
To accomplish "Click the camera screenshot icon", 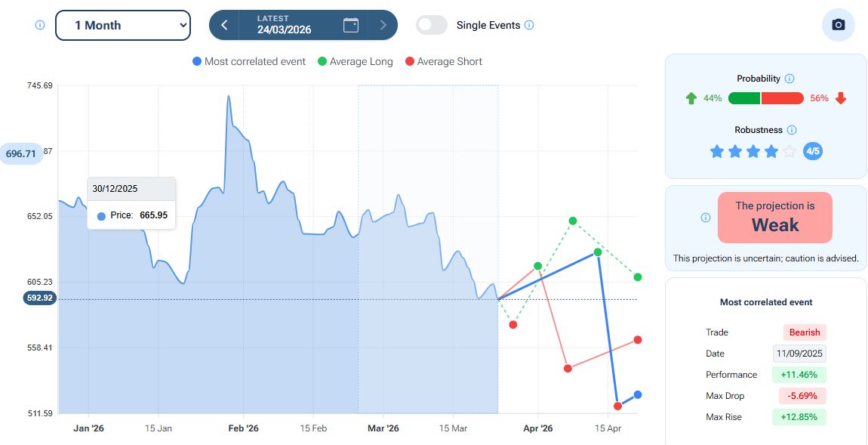I will pos(838,25).
